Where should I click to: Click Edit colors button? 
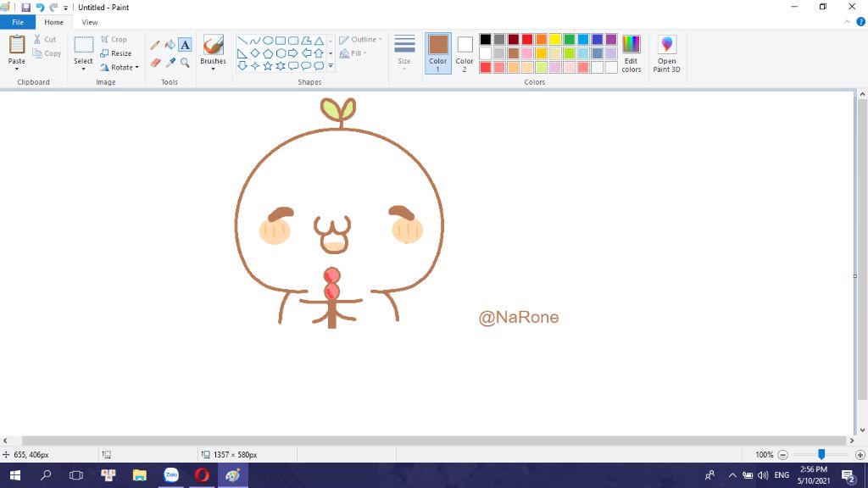coord(631,53)
